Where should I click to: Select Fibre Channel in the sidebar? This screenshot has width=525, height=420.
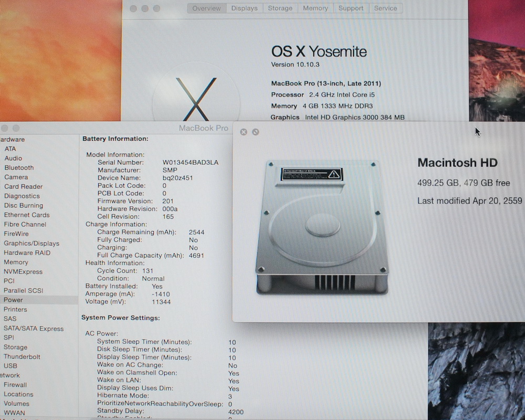point(25,224)
